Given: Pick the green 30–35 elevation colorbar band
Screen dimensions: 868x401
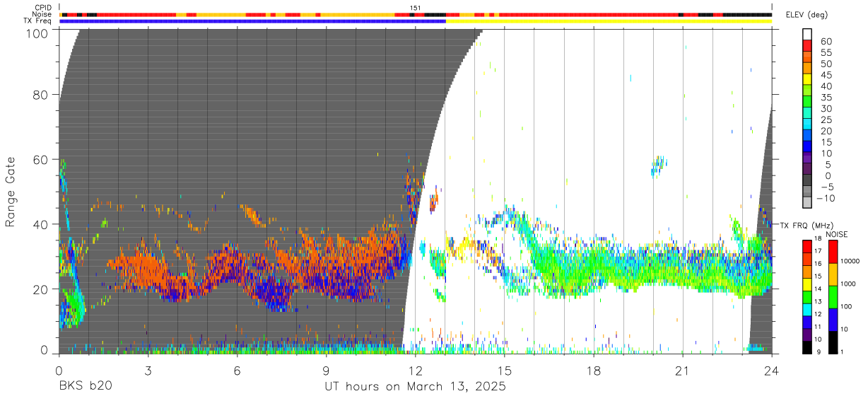Looking at the screenshot, I should (807, 103).
